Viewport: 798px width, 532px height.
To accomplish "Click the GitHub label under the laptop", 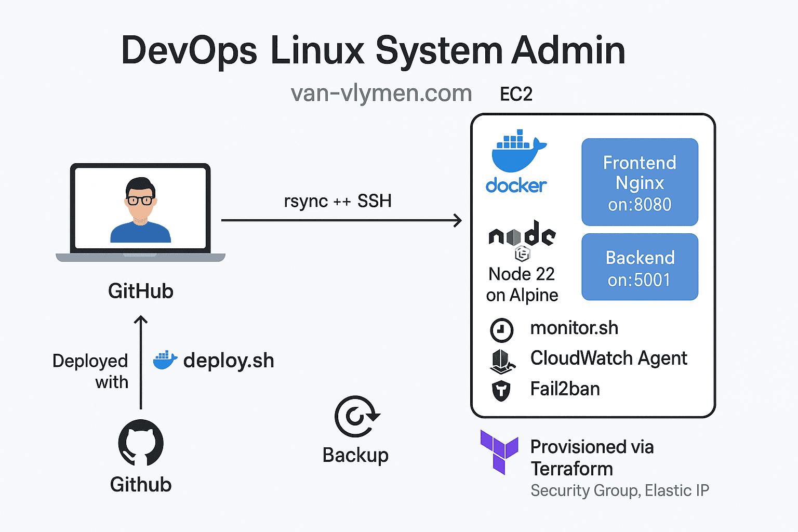I will tap(141, 291).
